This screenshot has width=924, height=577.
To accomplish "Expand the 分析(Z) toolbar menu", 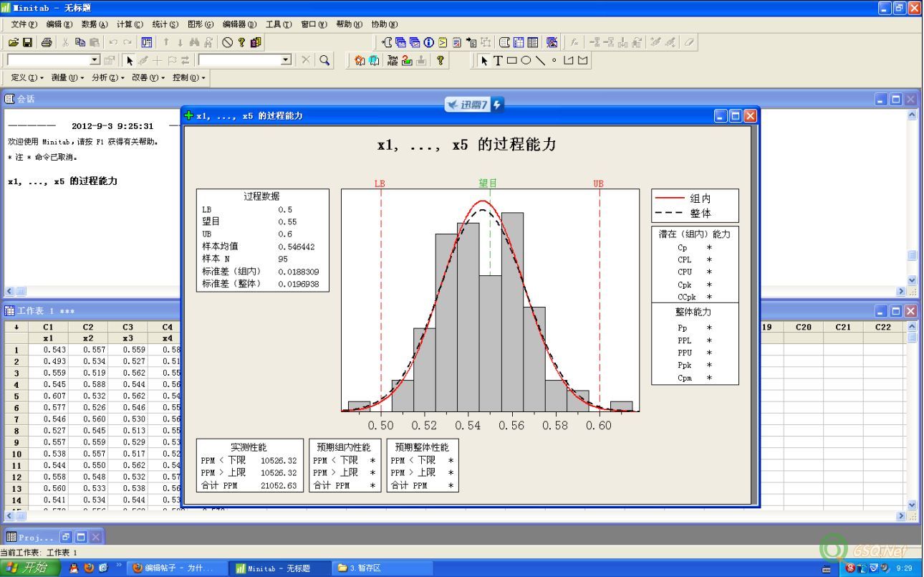I will [108, 77].
